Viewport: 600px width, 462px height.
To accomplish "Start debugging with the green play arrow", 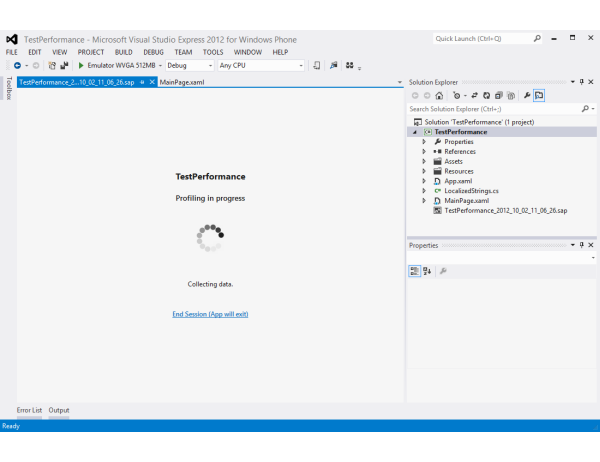I will point(81,65).
